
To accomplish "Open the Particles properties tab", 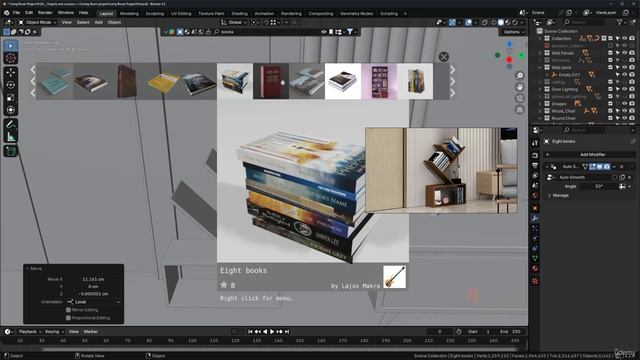I will click(x=535, y=229).
